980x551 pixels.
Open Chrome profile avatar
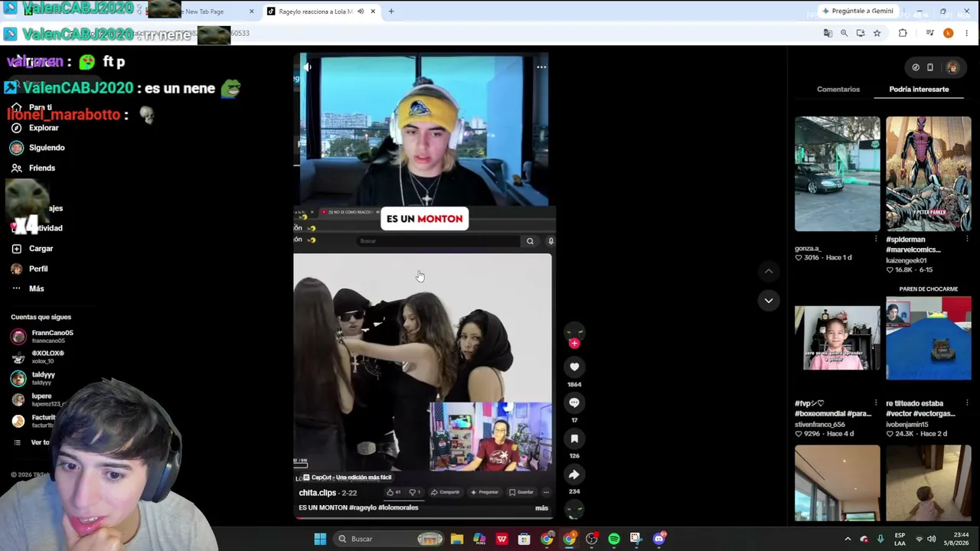(948, 33)
